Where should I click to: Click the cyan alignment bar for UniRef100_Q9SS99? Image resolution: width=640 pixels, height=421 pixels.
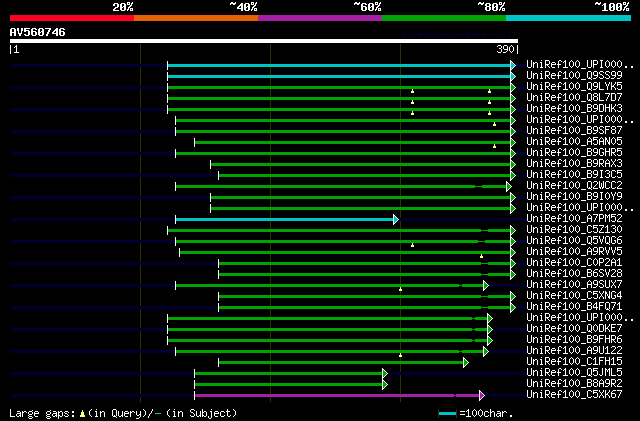(339, 76)
